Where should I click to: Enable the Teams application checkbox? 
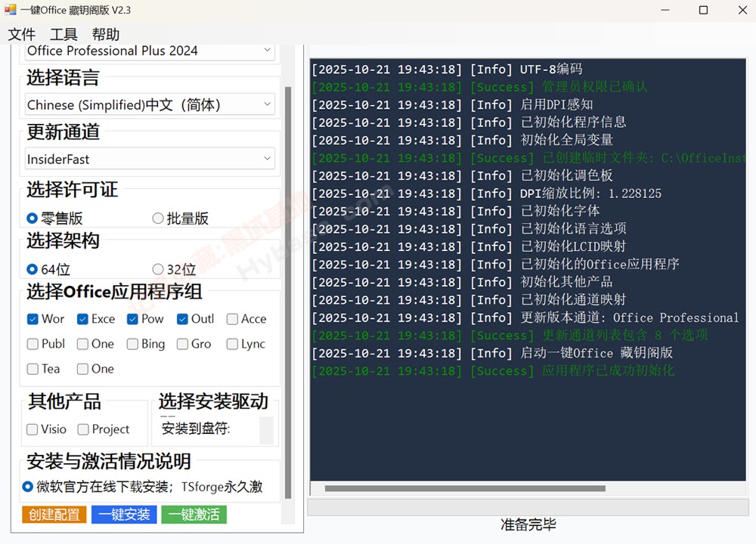33,369
